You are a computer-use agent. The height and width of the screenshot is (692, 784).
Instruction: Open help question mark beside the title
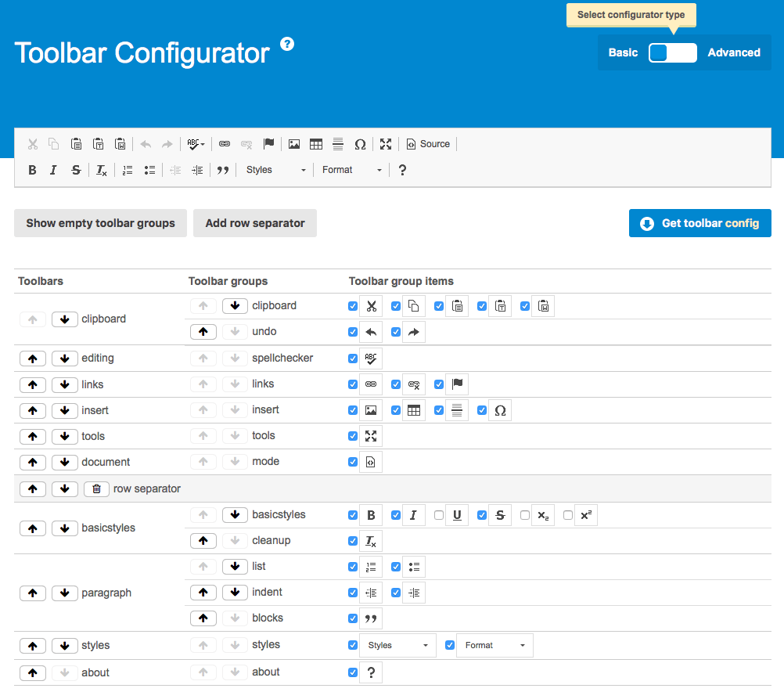click(287, 44)
